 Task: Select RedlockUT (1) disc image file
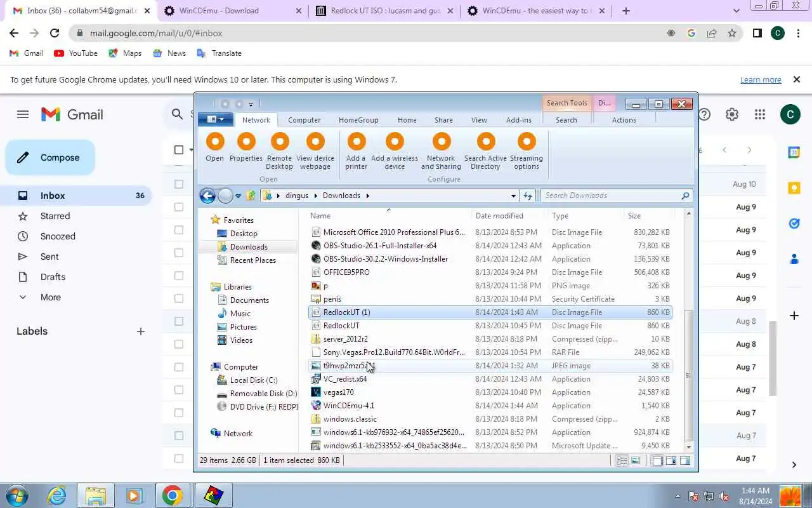(490, 312)
